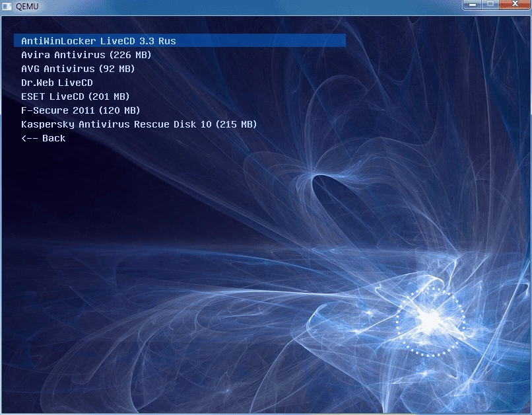This screenshot has height=415, width=532.
Task: Select AVG Antivirus (92 MB) entry
Action: coord(78,69)
